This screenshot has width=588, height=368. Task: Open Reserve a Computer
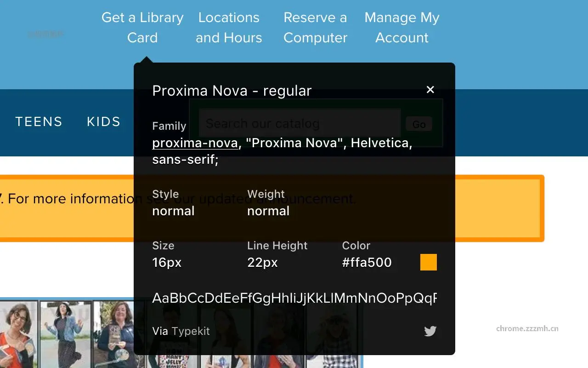tap(316, 28)
